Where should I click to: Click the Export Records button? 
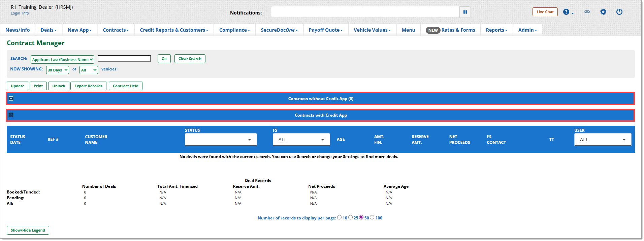click(x=88, y=86)
